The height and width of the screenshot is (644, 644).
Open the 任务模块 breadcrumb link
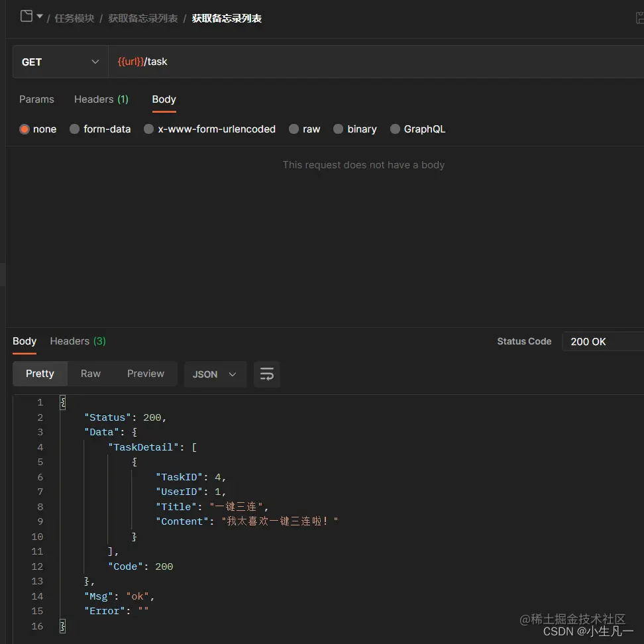click(74, 19)
